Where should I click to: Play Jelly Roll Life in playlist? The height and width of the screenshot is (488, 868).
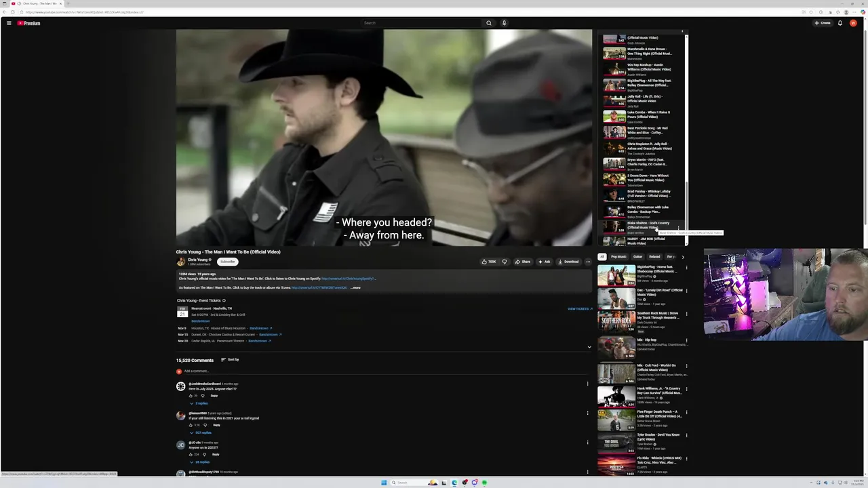(641, 101)
